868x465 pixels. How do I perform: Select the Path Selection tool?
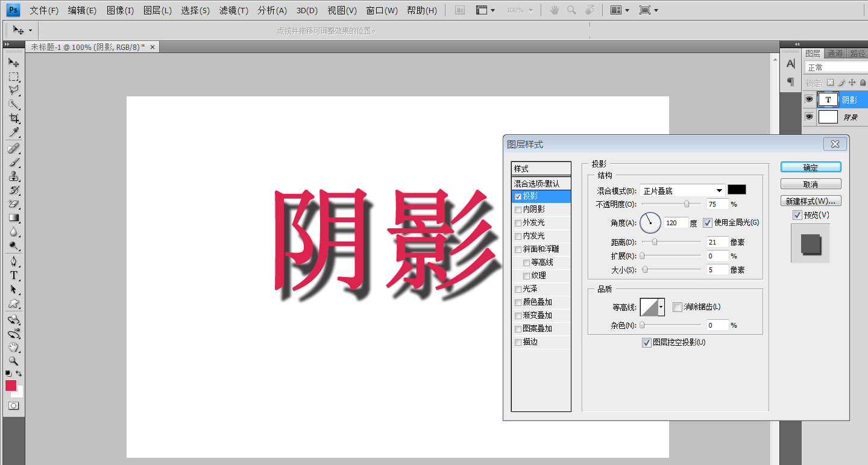click(x=13, y=289)
